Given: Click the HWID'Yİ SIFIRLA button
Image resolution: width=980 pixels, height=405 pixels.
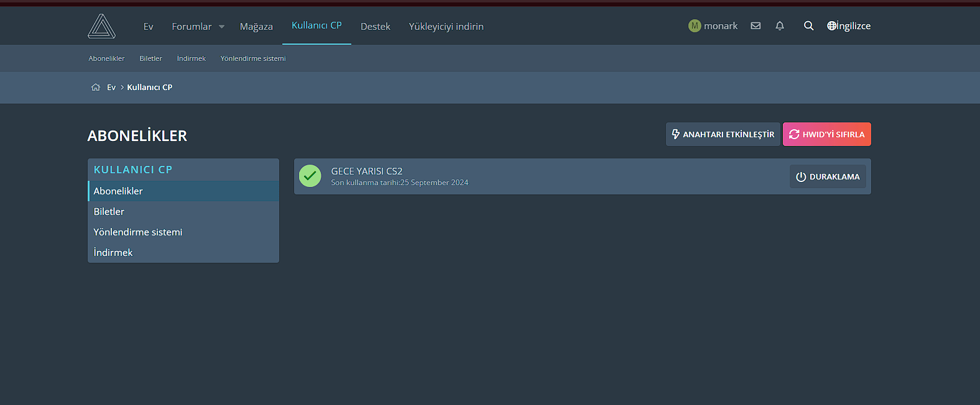Looking at the screenshot, I should (x=827, y=134).
